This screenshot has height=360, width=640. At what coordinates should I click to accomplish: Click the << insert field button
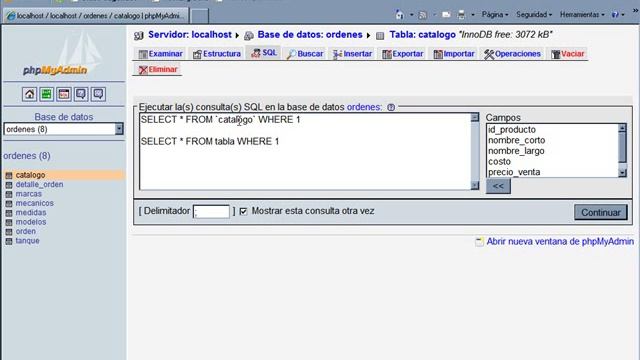(x=498, y=187)
